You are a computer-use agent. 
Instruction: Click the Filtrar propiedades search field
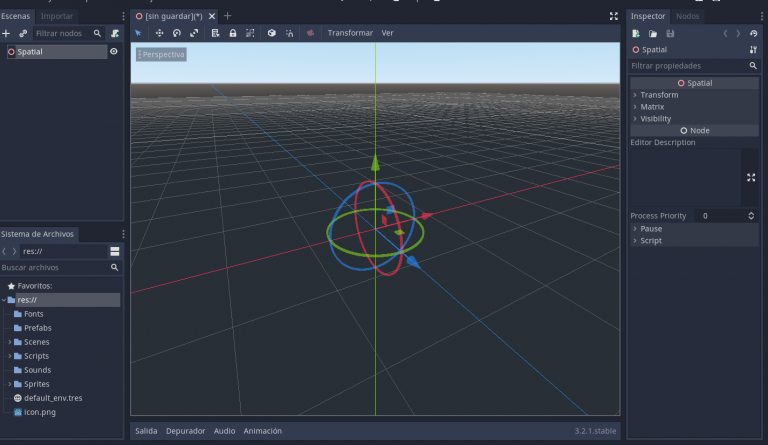[688, 65]
